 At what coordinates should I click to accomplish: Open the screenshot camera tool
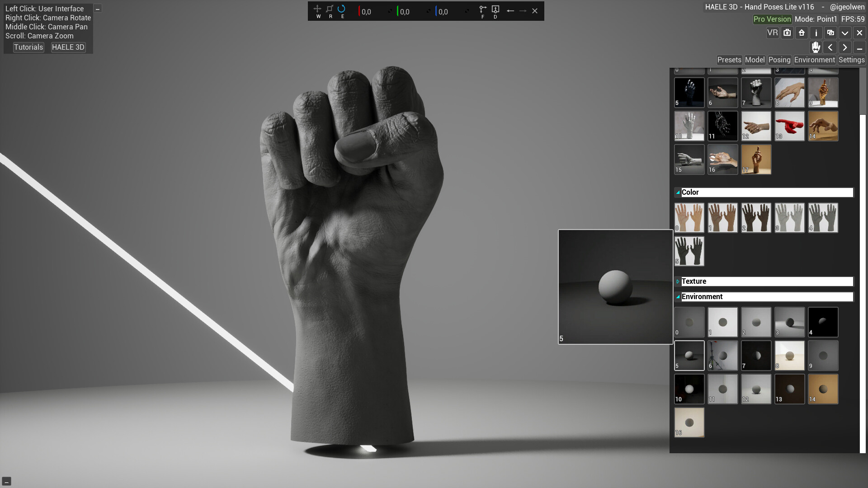[787, 33]
